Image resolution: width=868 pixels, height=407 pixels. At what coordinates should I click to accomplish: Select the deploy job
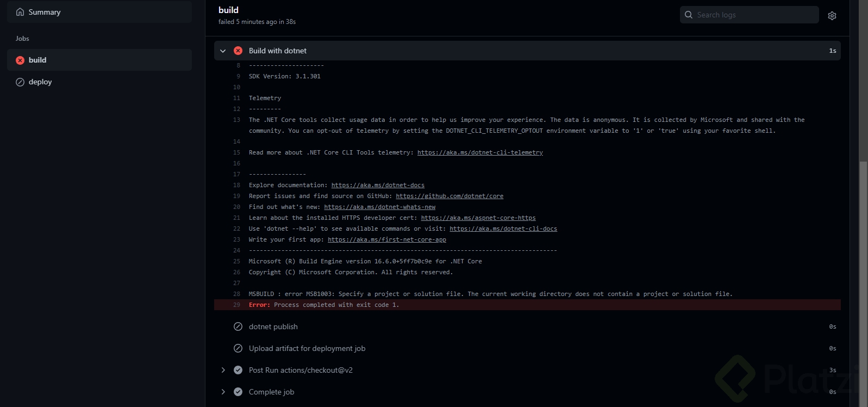click(x=99, y=82)
